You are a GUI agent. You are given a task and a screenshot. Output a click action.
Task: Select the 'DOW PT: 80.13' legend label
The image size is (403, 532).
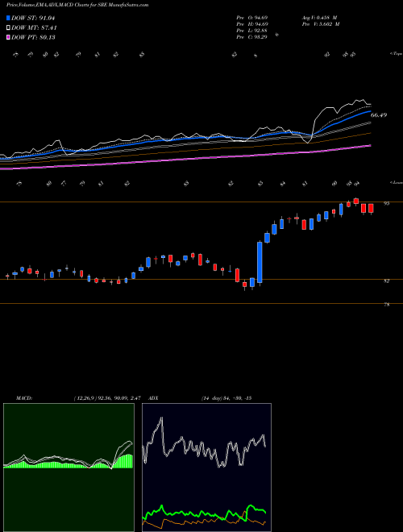click(x=33, y=37)
